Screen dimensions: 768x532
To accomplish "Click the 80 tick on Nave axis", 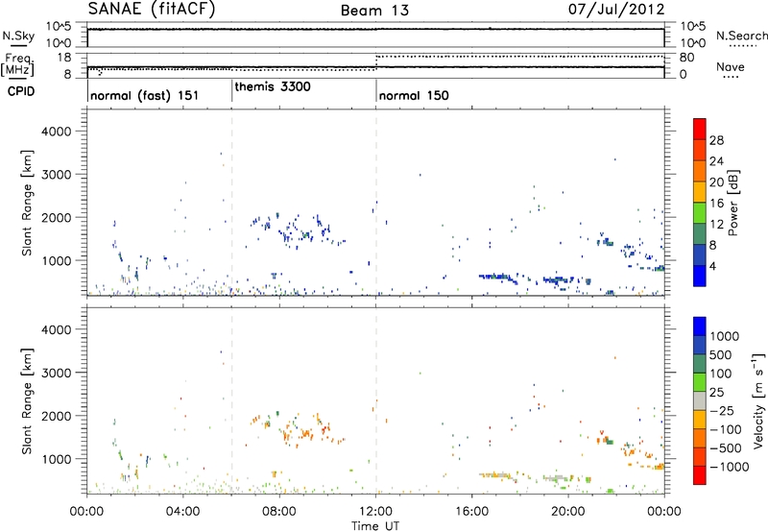I will tap(686, 58).
